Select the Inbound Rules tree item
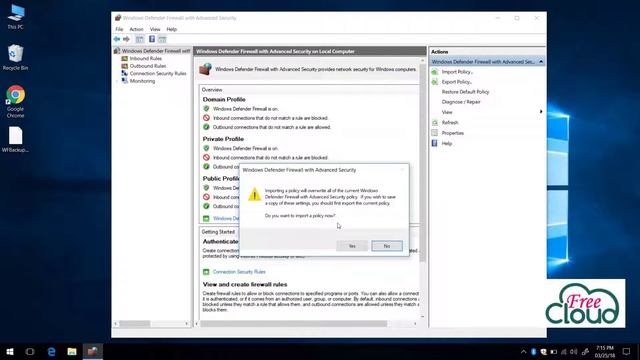Viewport: 640px width, 360px height. point(145,58)
